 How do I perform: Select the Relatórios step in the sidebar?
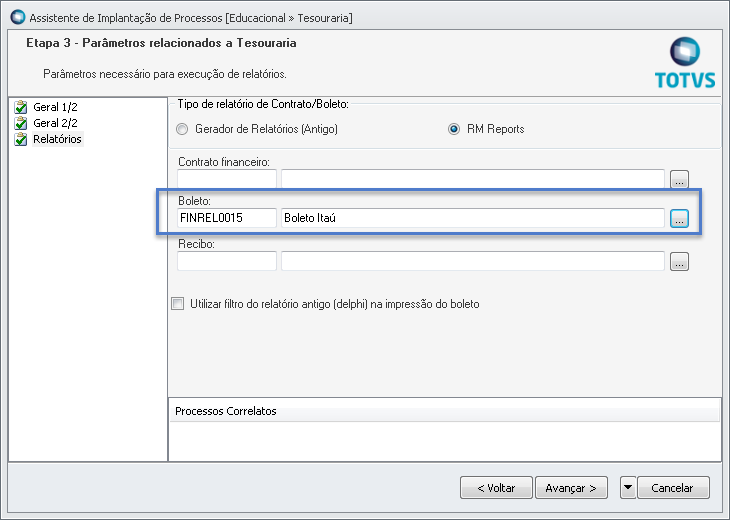coord(58,139)
